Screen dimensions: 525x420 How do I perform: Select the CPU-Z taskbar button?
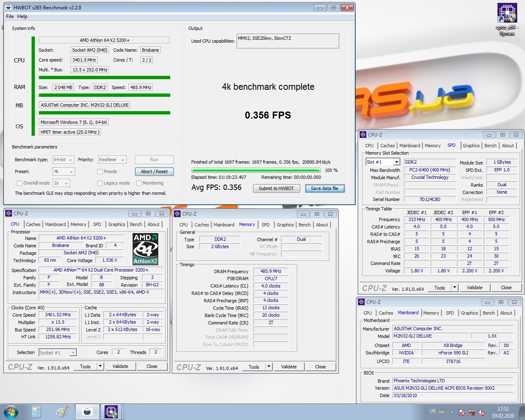pyautogui.click(x=111, y=412)
